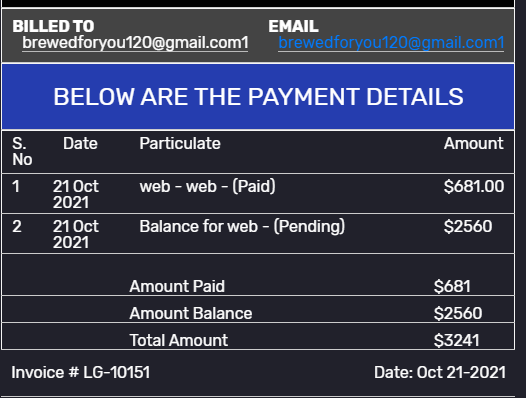526x398 pixels.
Task: Click the Total Amount $3241 value
Action: [x=457, y=340]
